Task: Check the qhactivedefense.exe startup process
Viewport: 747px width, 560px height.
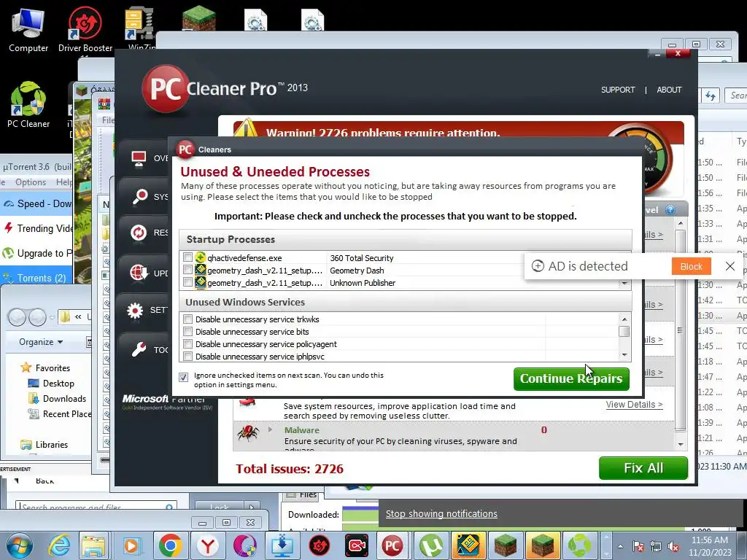Action: (187, 257)
